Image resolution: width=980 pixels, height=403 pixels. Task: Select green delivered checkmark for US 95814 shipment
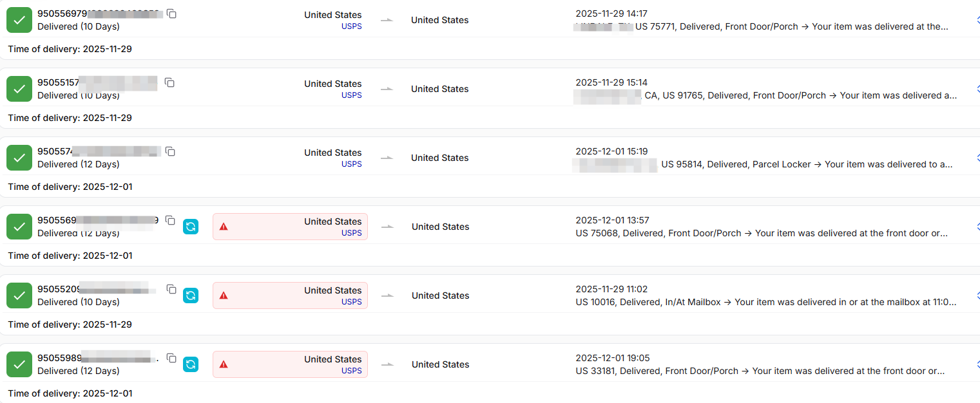(x=19, y=158)
